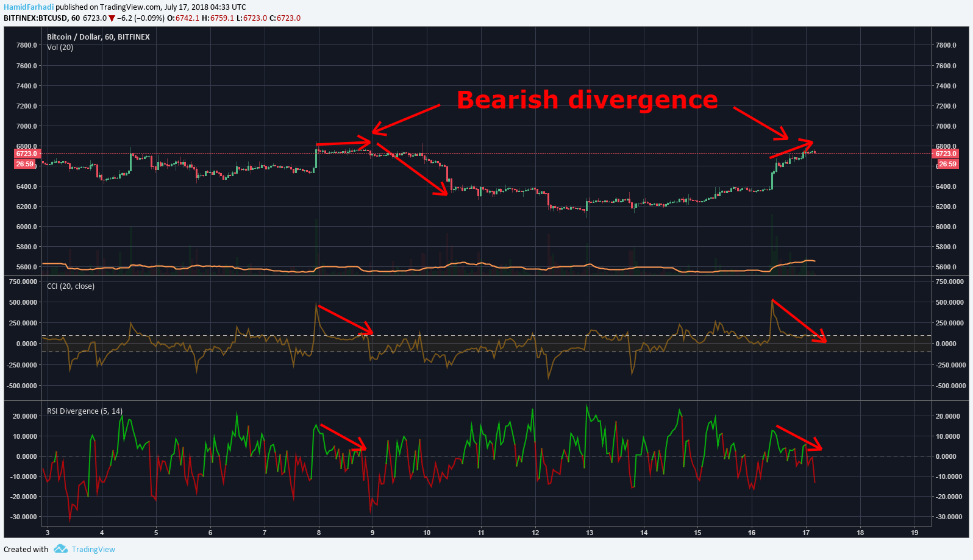Click the TradingView cloud logo icon
Viewport: 973px width, 560px height.
60,549
